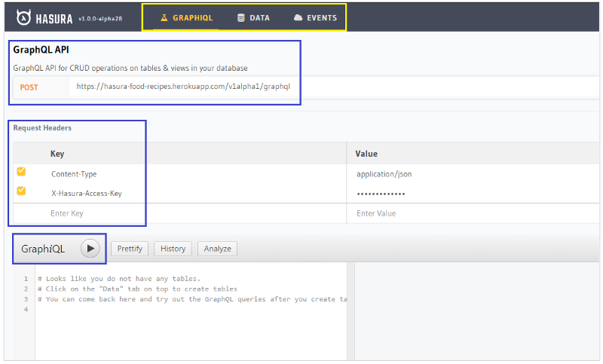Click the POST method label
Screen dimensions: 603x364
29,87
